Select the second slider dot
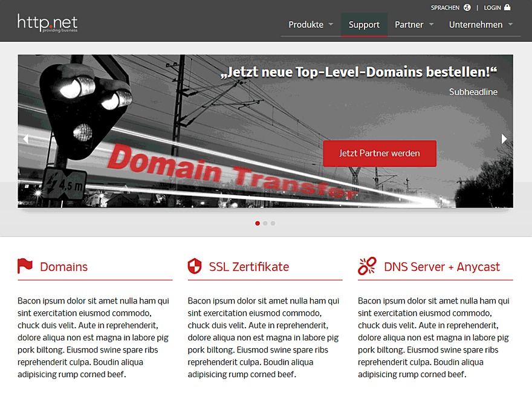The image size is (532, 399). coord(265,223)
